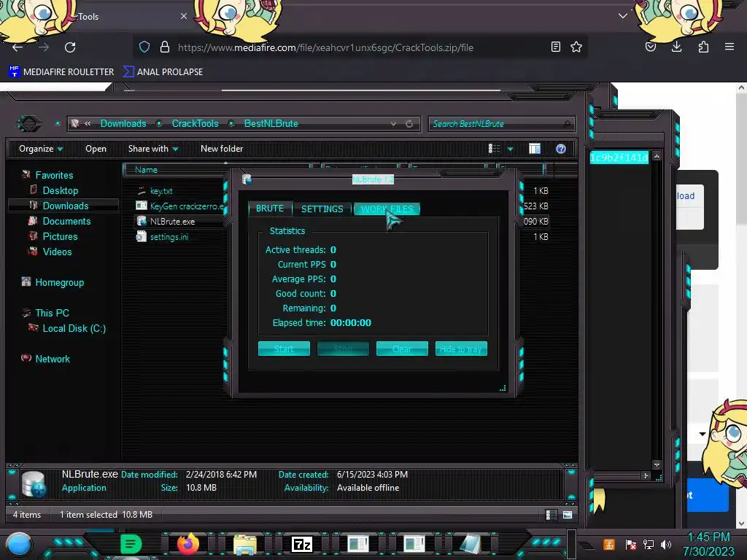Switch to the WORK FILES tab
Screen dimensions: 747x560
click(387, 209)
